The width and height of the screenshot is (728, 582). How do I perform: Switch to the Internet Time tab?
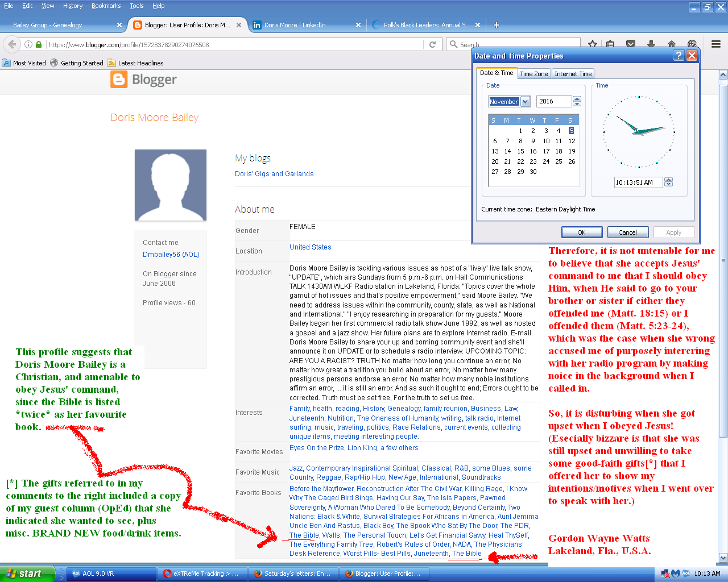[x=573, y=74]
